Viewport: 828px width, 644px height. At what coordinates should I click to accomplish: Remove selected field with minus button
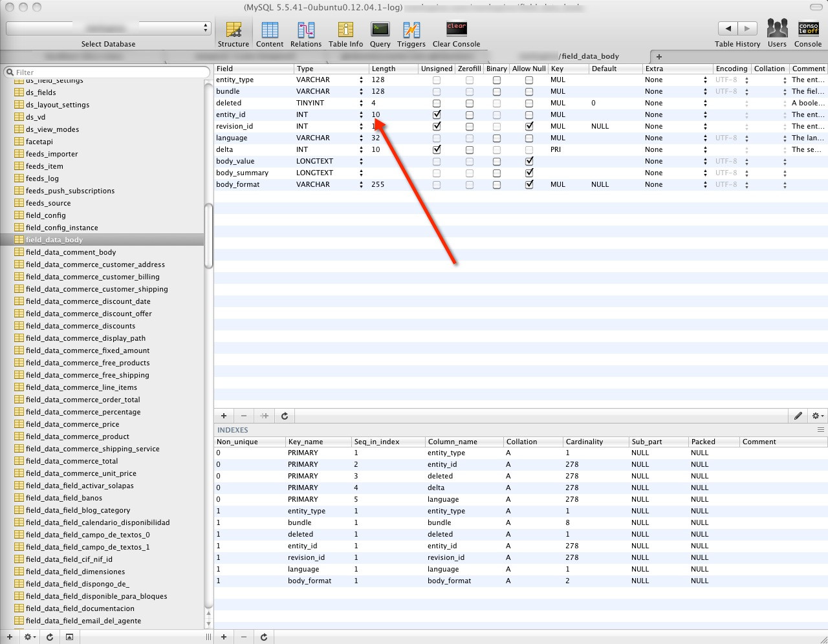pyautogui.click(x=244, y=416)
